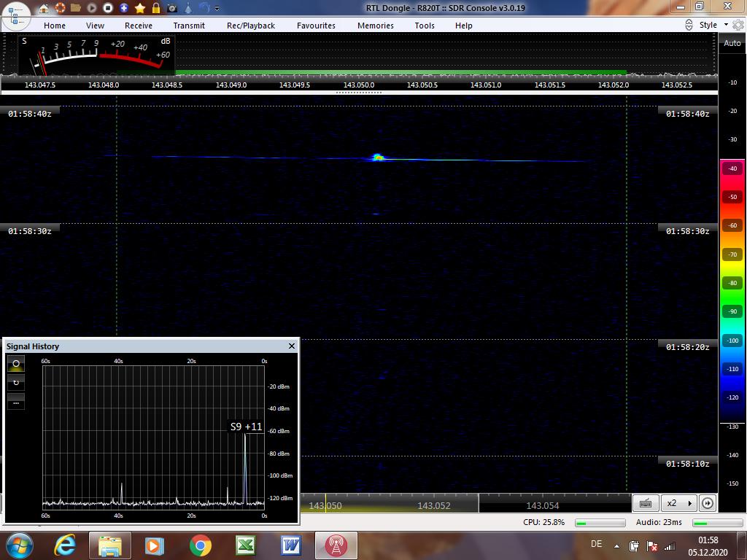Open the media player taskbar icon
Image resolution: width=747 pixels, height=560 pixels.
tap(155, 545)
